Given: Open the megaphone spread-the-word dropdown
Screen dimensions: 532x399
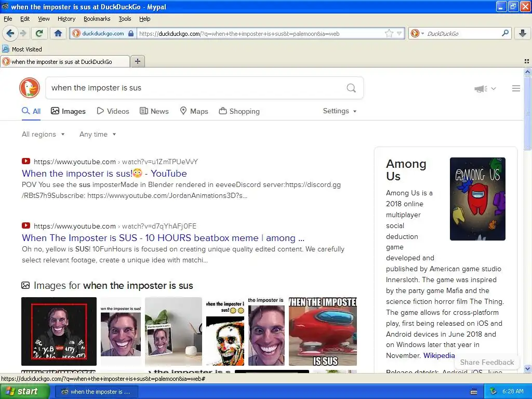Looking at the screenshot, I should pos(485,89).
